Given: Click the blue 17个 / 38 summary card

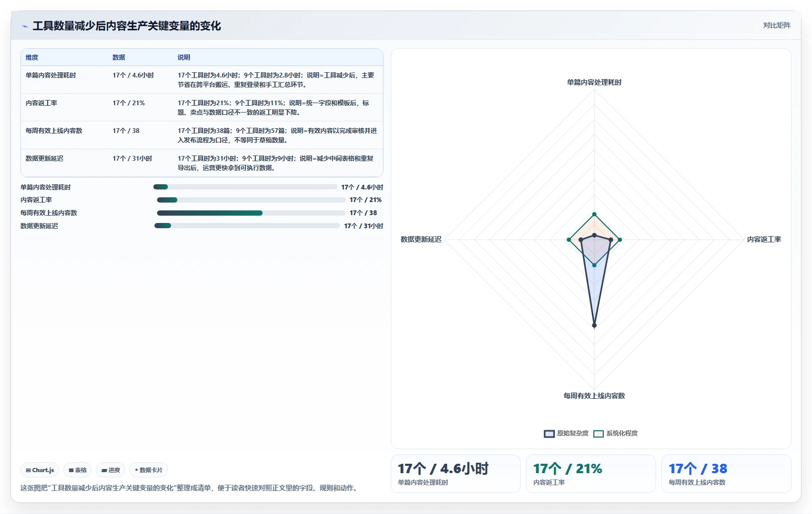Looking at the screenshot, I should [x=726, y=474].
